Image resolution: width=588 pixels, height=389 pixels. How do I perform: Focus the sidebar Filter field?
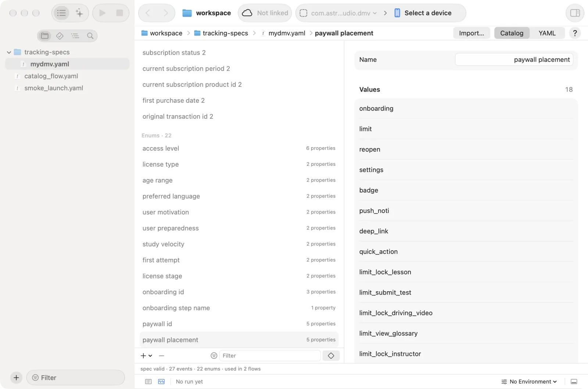76,378
